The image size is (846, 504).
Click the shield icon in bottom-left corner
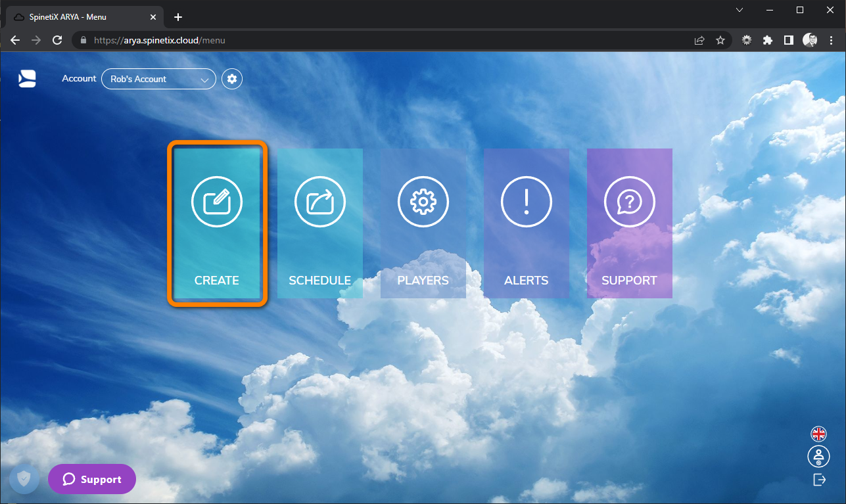click(x=24, y=479)
